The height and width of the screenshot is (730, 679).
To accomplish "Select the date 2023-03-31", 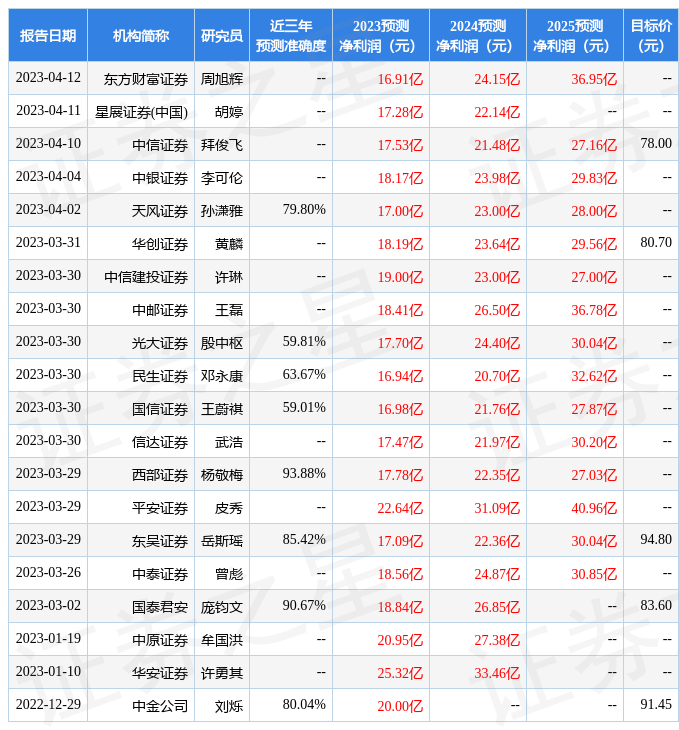I will point(48,243).
